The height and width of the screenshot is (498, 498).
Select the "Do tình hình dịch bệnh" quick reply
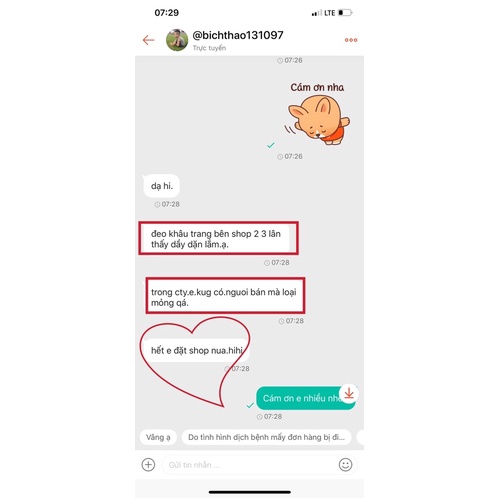coord(266,437)
